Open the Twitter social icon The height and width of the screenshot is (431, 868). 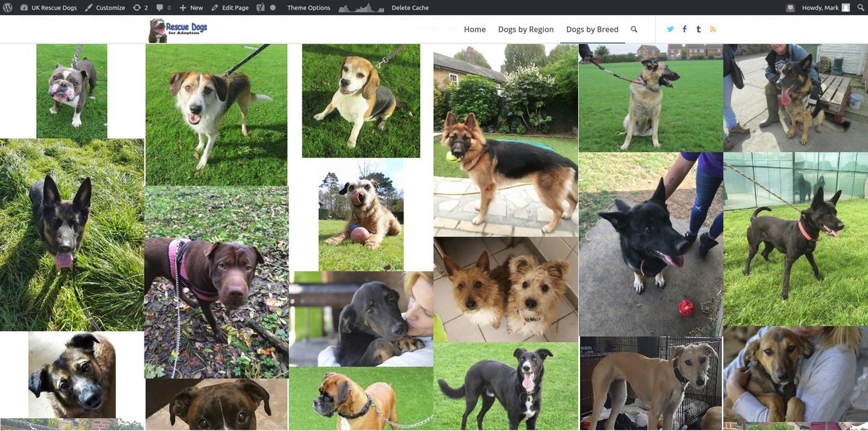(671, 29)
